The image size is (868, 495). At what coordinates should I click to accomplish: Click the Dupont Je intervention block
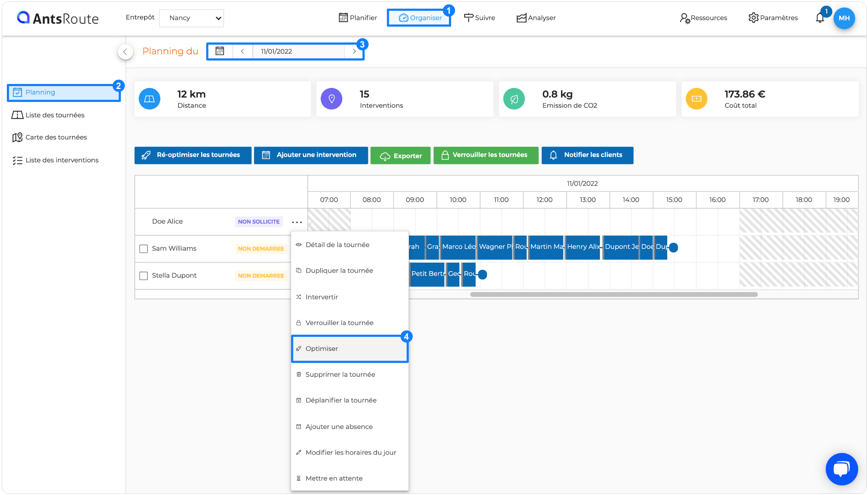pos(621,247)
